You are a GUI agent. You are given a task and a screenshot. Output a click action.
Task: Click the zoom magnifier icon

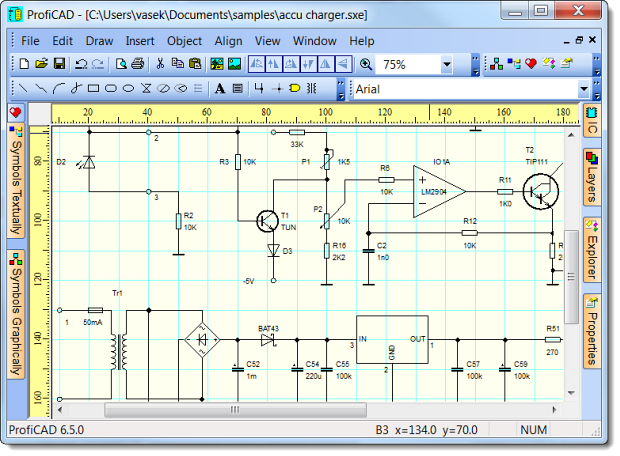(366, 64)
